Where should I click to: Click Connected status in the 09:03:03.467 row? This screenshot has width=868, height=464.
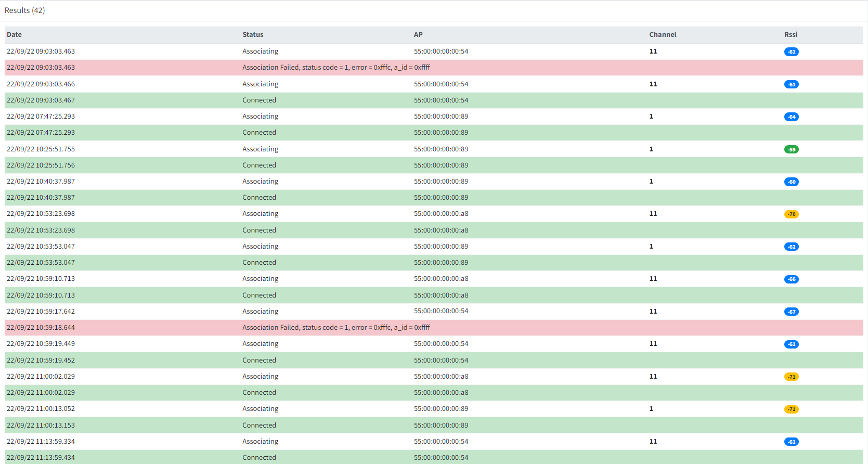[x=259, y=100]
